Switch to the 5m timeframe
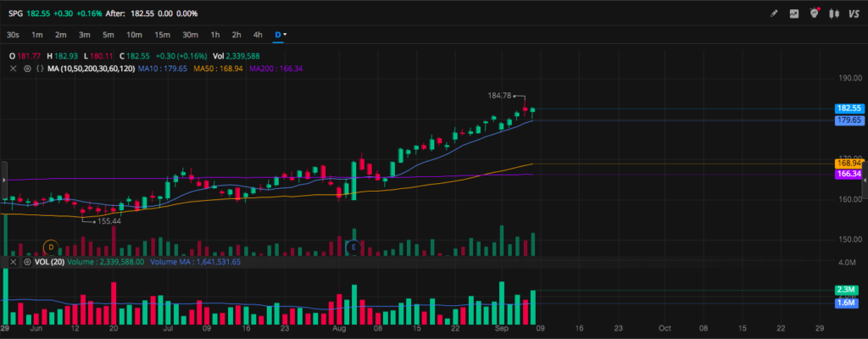 [x=108, y=35]
